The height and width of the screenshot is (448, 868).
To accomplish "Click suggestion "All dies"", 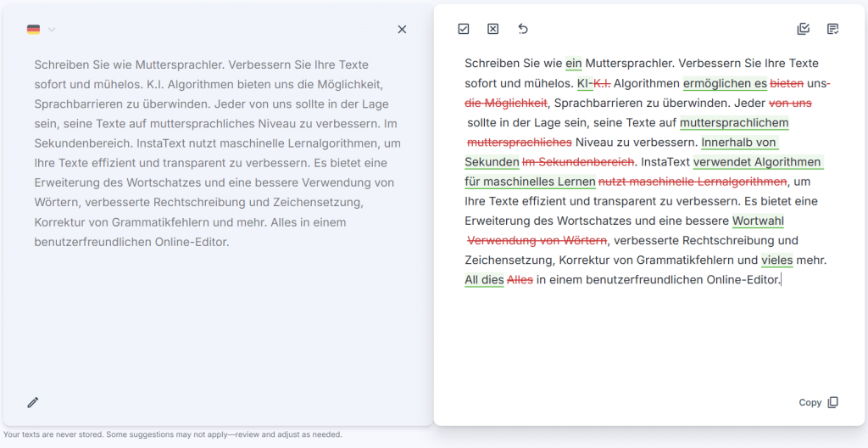I will [484, 280].
